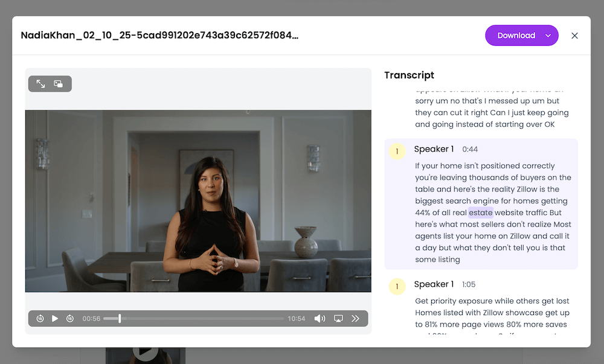604x364 pixels.
Task: Rewind the video 15 seconds
Action: coord(40,318)
